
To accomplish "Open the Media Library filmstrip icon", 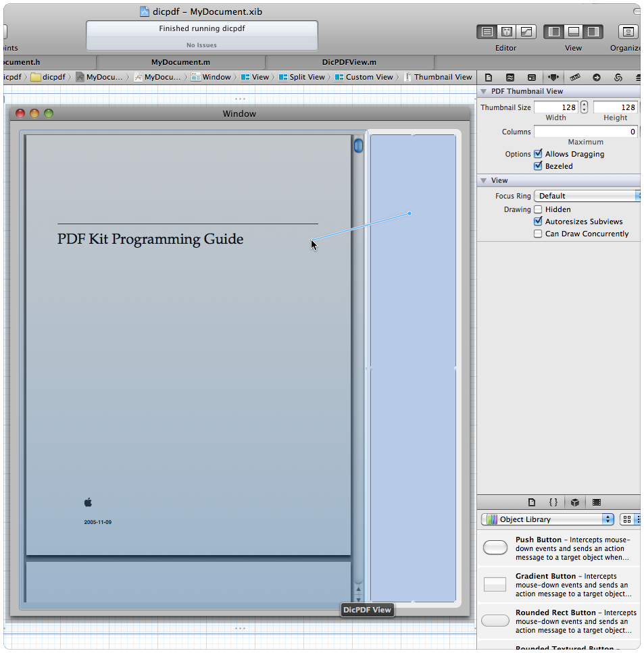I will pos(596,502).
